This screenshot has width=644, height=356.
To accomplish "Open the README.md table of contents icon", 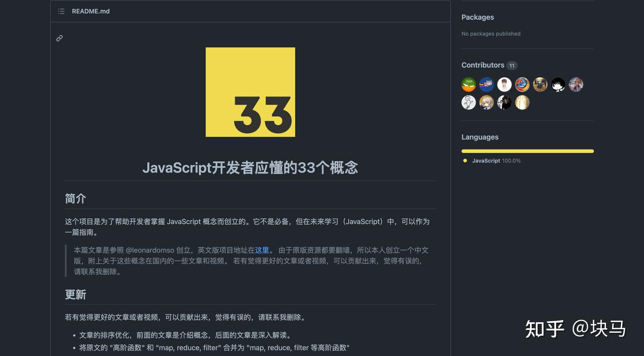I will [x=61, y=11].
